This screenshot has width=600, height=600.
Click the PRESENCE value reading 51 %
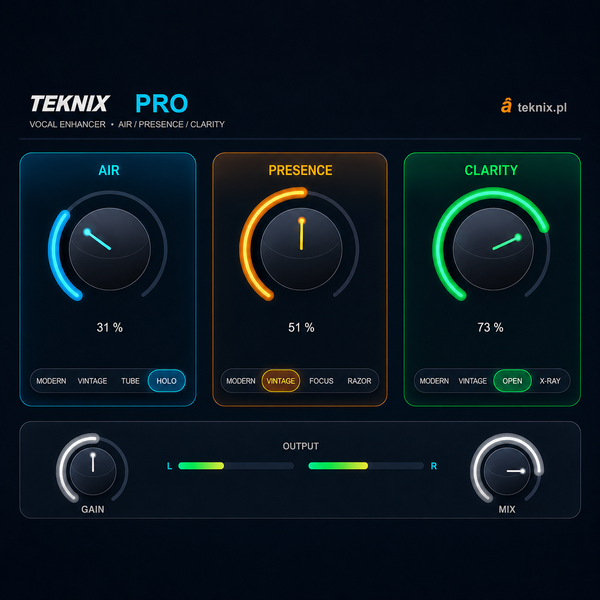pyautogui.click(x=301, y=328)
